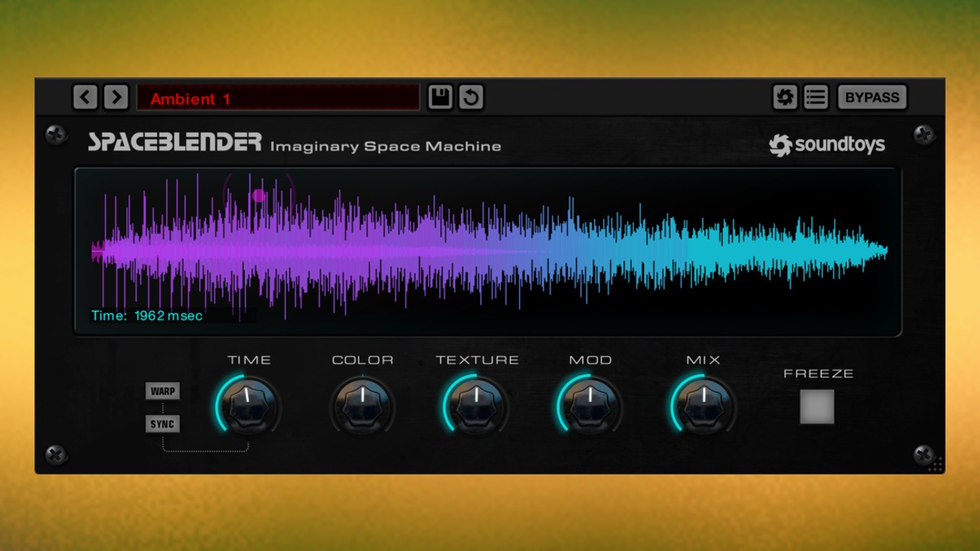This screenshot has height=551, width=980.
Task: Click the MOD knob
Action: (x=590, y=406)
